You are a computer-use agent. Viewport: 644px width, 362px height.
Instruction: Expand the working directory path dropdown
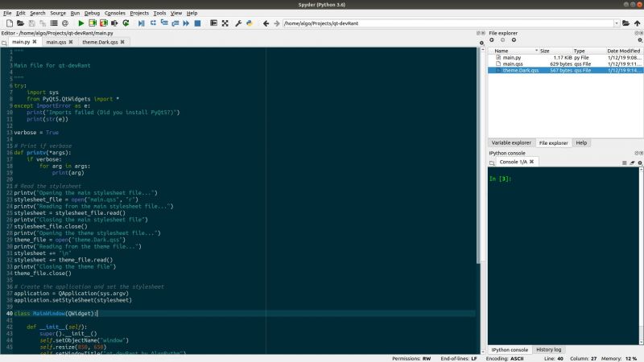pyautogui.click(x=617, y=23)
